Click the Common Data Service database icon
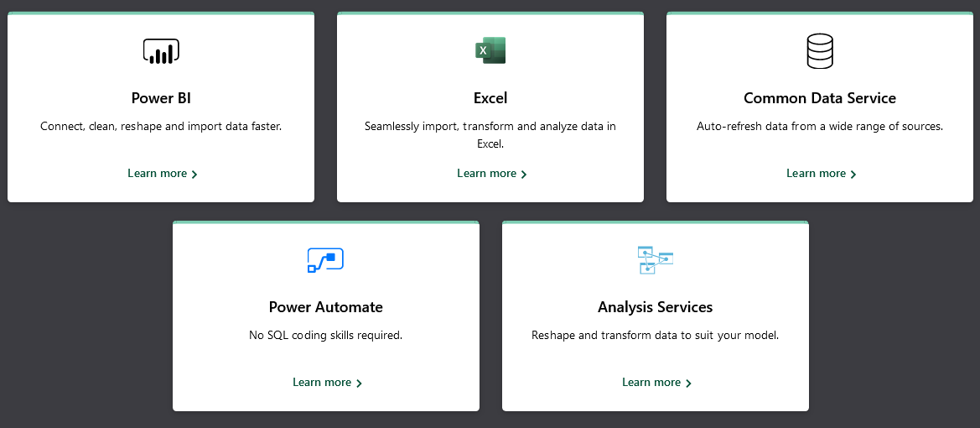Image resolution: width=980 pixels, height=428 pixels. 819,50
